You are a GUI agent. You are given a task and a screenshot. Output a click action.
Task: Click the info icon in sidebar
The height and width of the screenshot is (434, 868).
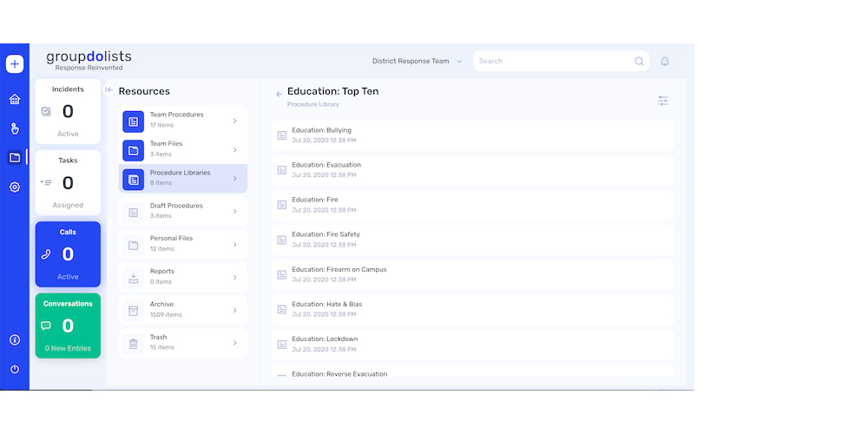point(15,340)
